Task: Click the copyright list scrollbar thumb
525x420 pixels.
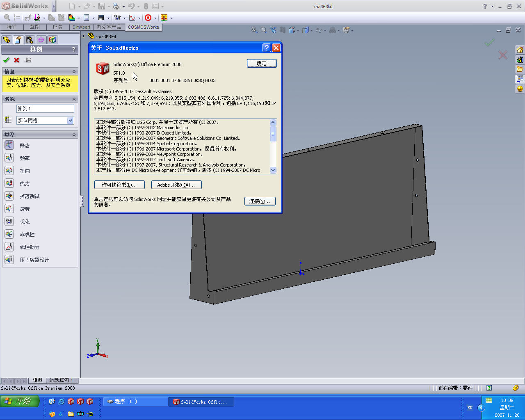Action: coord(273,134)
